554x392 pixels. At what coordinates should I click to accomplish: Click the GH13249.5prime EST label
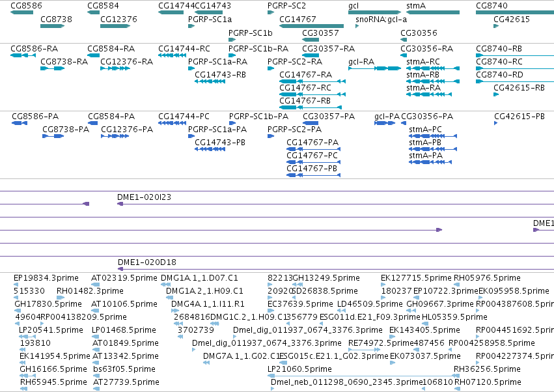tap(326, 278)
